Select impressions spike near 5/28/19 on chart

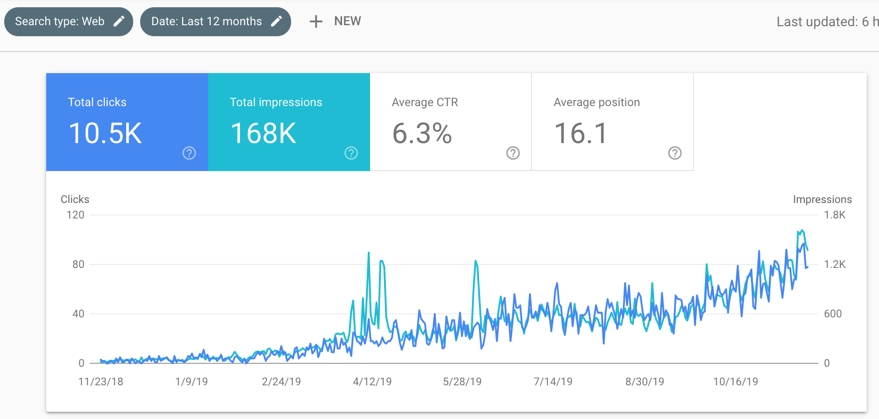476,263
